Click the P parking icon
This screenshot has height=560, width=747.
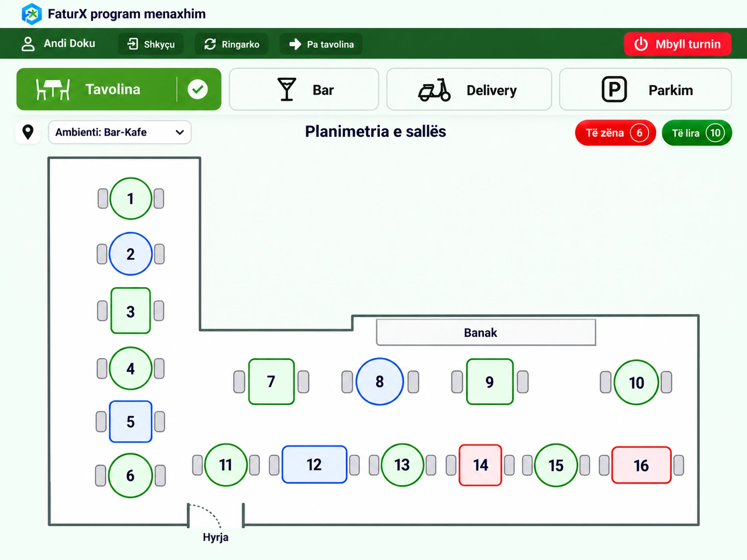[x=614, y=89]
